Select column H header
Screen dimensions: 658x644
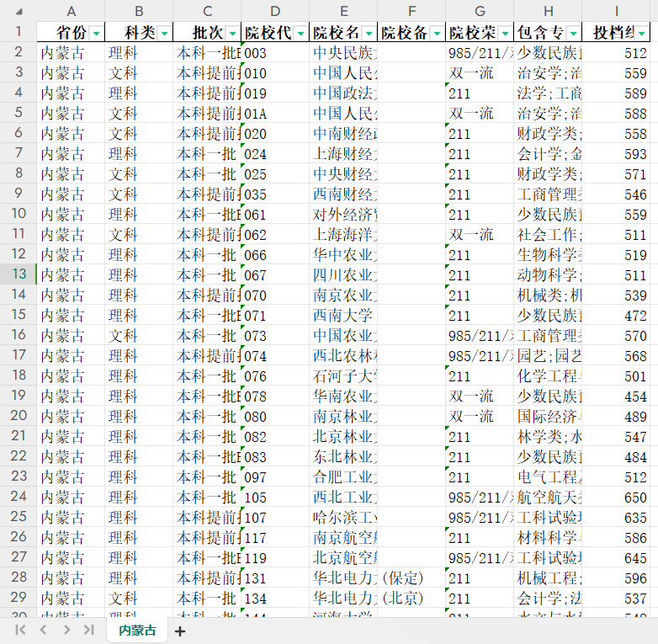pyautogui.click(x=548, y=11)
